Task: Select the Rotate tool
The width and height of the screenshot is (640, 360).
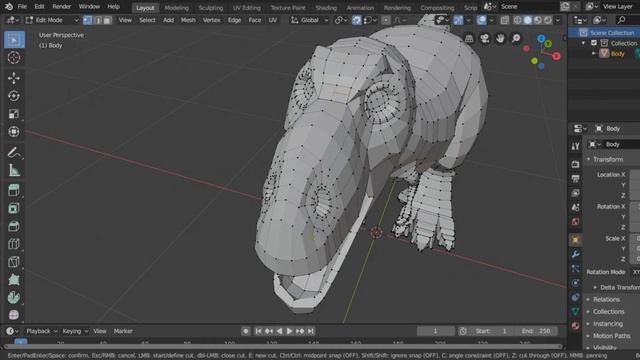Action: tap(14, 96)
